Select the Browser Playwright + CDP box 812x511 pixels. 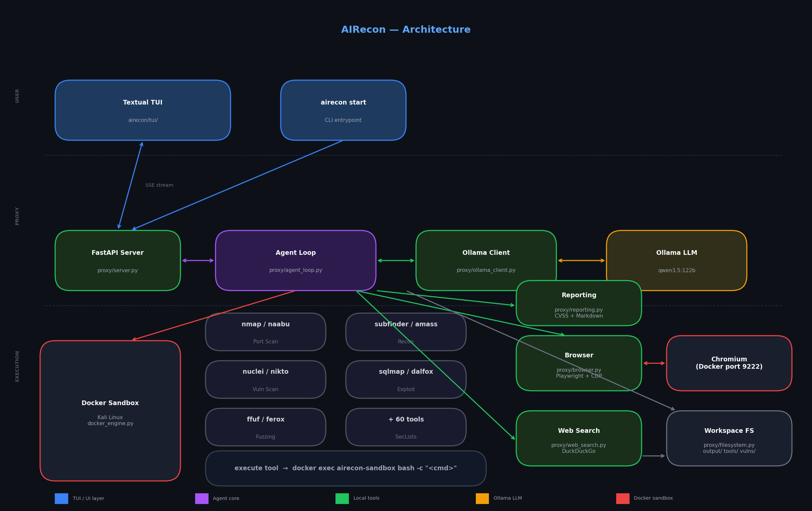pos(579,363)
